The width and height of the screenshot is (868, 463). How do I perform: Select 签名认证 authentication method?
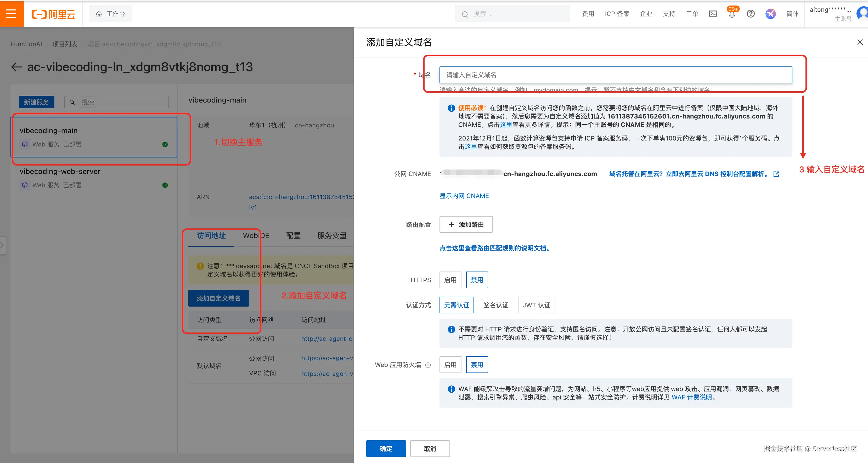point(495,305)
